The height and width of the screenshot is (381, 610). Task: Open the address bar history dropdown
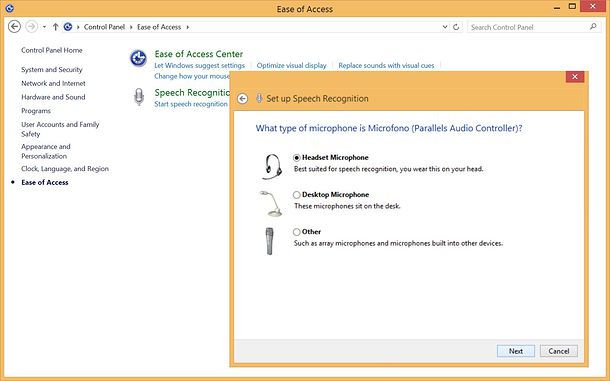(x=445, y=27)
